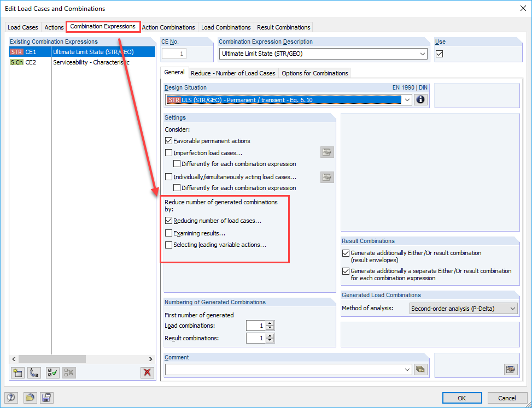Click the Load combinations number field
Image resolution: width=532 pixels, height=408 pixels.
[x=256, y=326]
